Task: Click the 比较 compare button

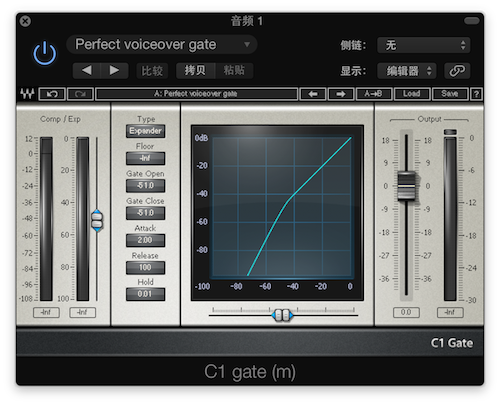Action: point(152,71)
